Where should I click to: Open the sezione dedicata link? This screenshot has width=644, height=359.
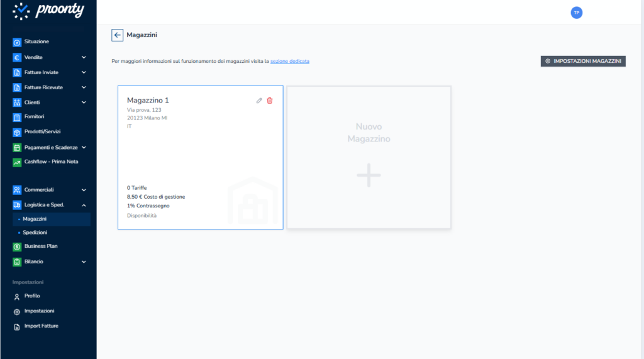click(289, 62)
